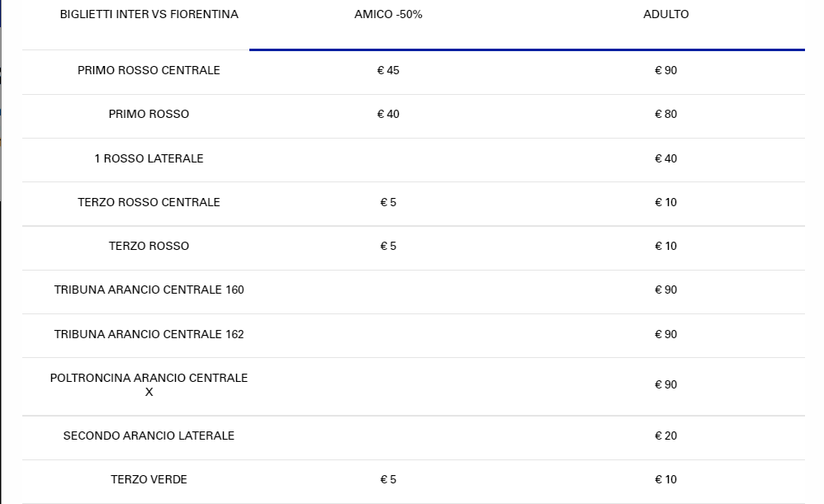
Task: Click the Tribuna Arancio Centrale 160 label
Action: click(149, 290)
